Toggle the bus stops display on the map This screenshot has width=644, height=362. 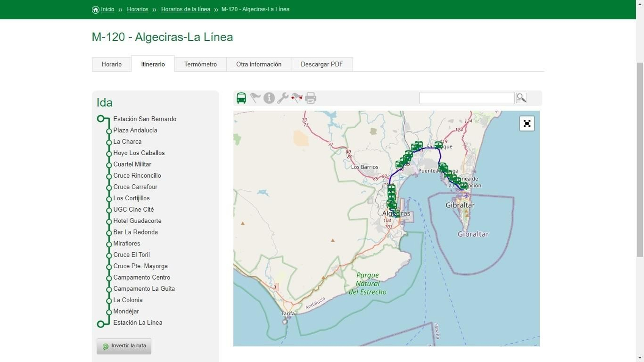(241, 98)
